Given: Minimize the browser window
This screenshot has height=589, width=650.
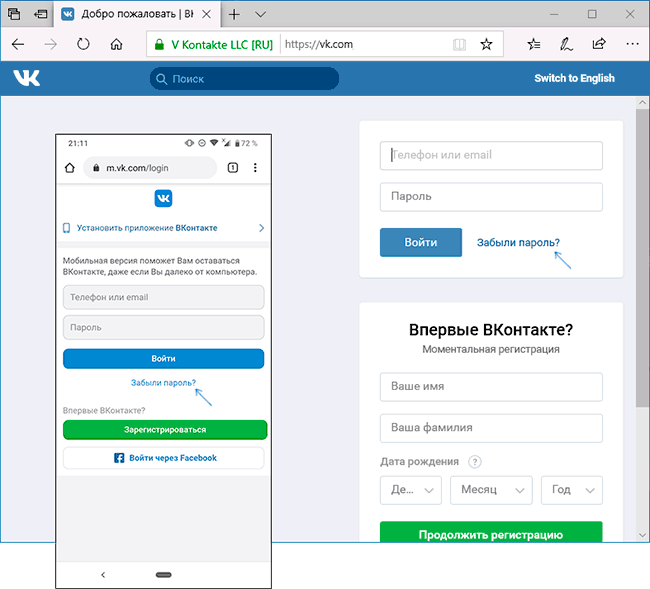Looking at the screenshot, I should point(554,14).
